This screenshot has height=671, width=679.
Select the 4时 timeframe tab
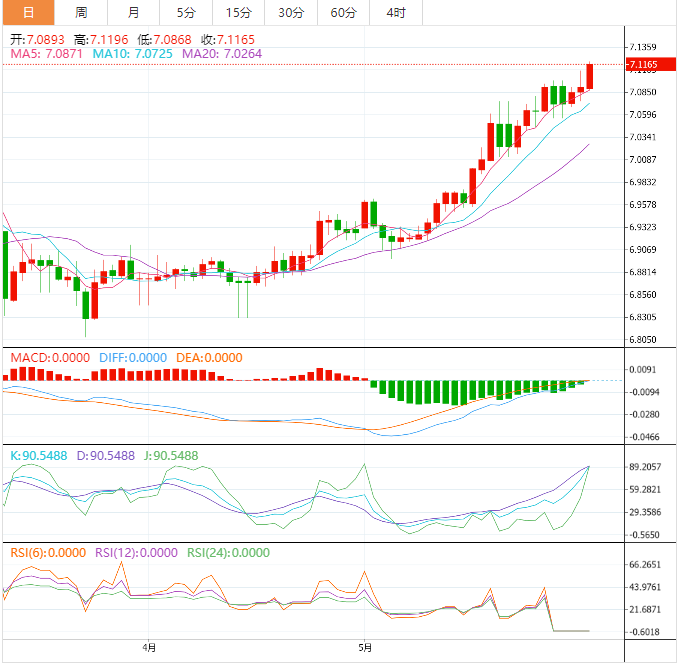coord(395,13)
